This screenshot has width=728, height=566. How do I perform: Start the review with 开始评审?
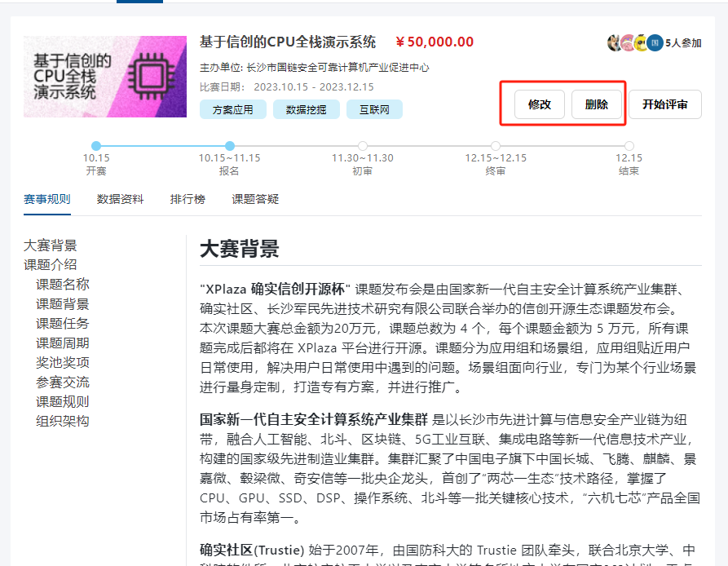[x=664, y=104]
